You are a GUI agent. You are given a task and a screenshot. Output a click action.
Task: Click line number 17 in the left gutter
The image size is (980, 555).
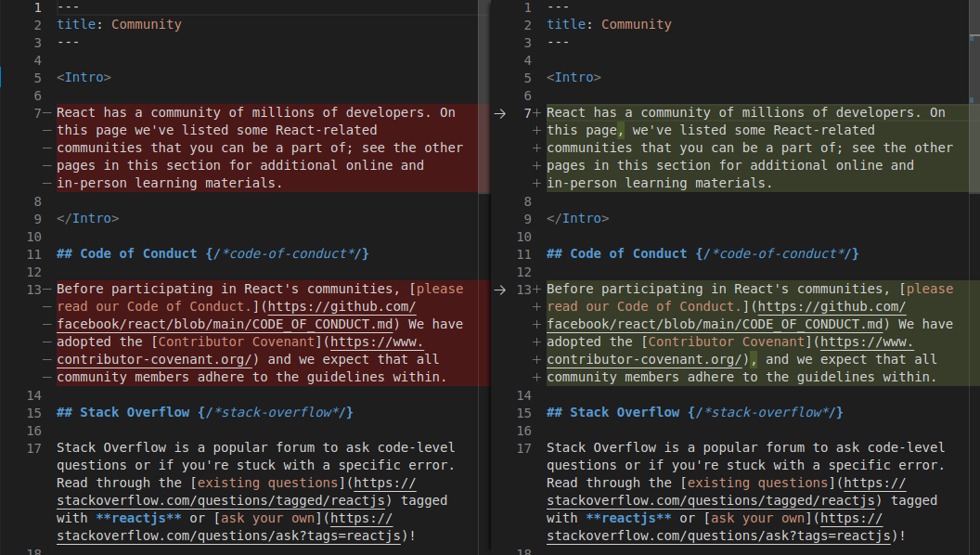(33, 448)
